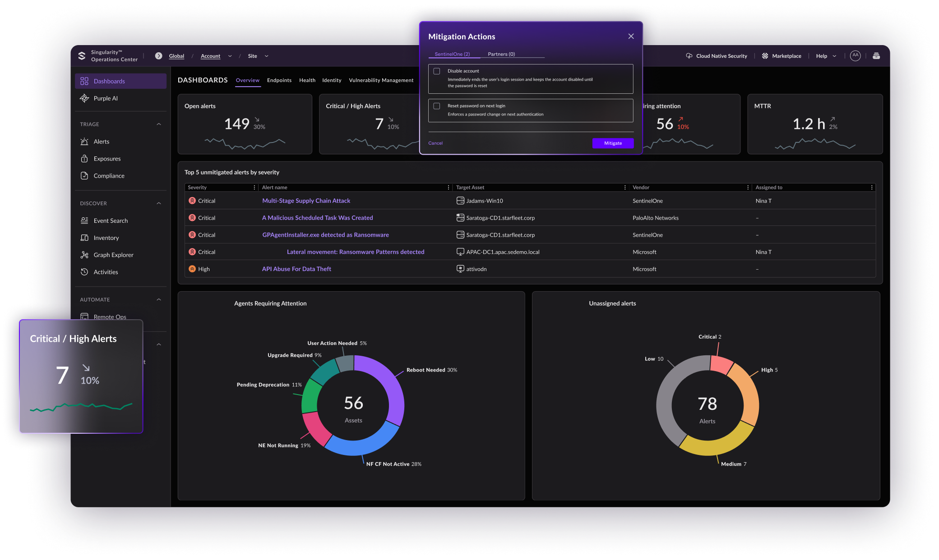This screenshot has height=560, width=939.
Task: Click the Alerts siren icon in sidebar
Action: (x=84, y=142)
